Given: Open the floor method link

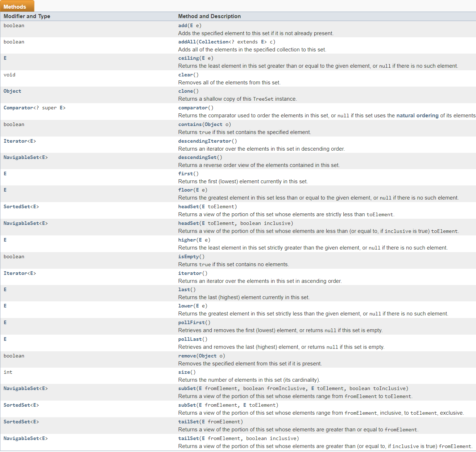Looking at the screenshot, I should [185, 190].
